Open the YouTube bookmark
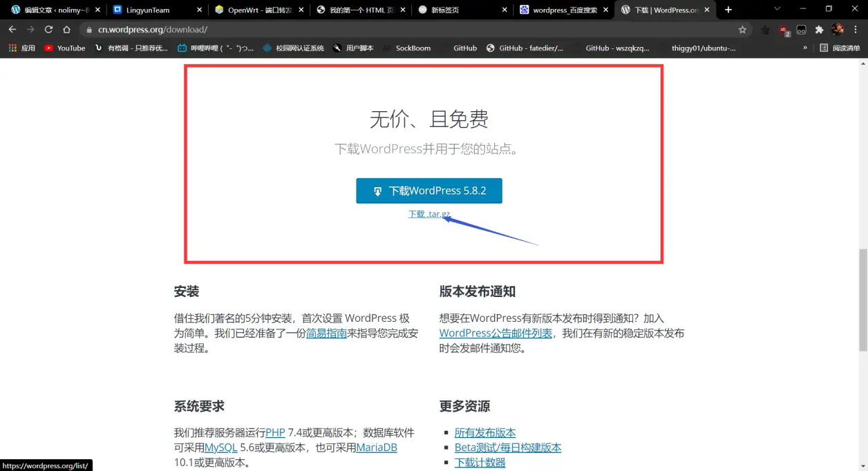 64,48
